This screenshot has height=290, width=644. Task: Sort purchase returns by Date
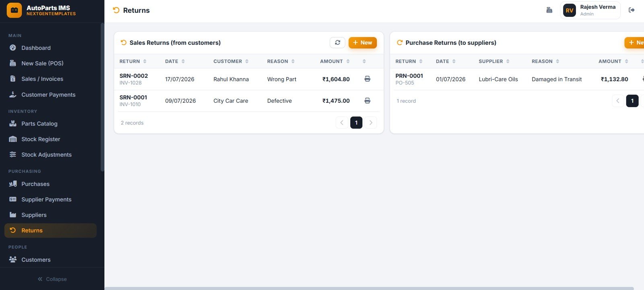coord(446,62)
